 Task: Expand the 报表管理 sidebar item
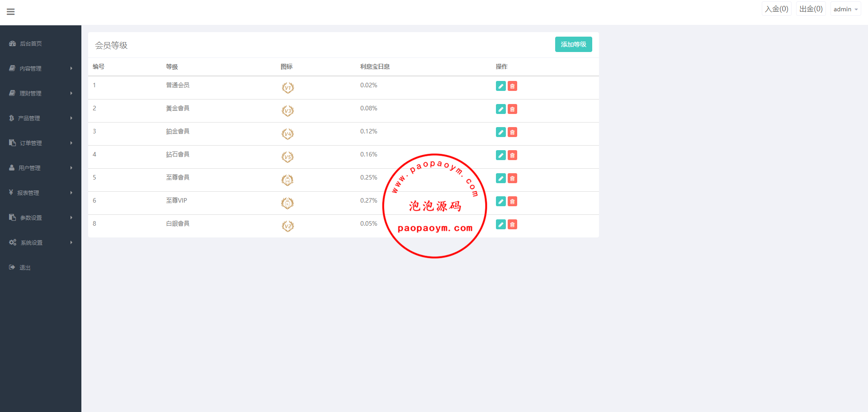pos(40,193)
